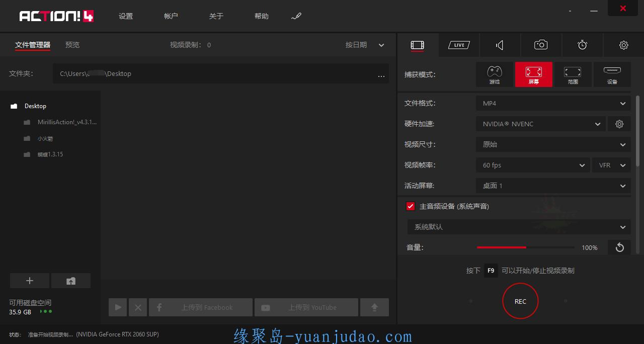Open the 帮助 menu
The height and width of the screenshot is (344, 644).
262,16
